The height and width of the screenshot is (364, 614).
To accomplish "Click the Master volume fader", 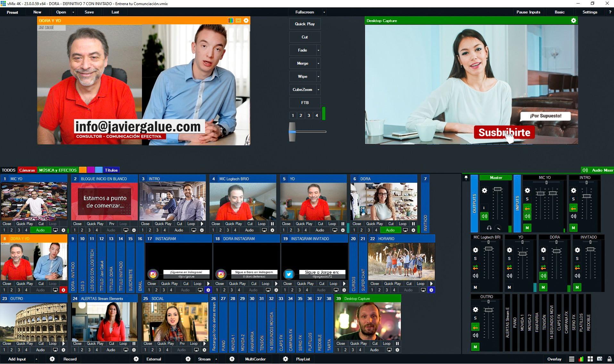I will 497,189.
